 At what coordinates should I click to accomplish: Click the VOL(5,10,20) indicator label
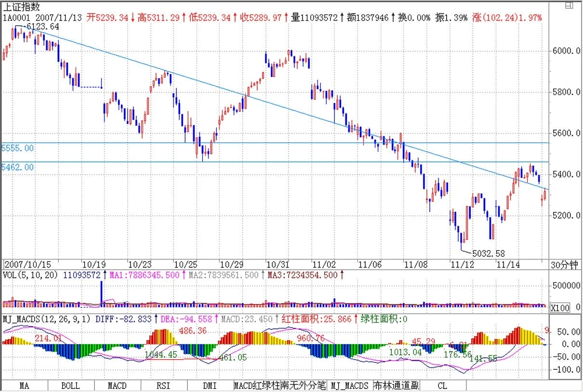point(31,275)
